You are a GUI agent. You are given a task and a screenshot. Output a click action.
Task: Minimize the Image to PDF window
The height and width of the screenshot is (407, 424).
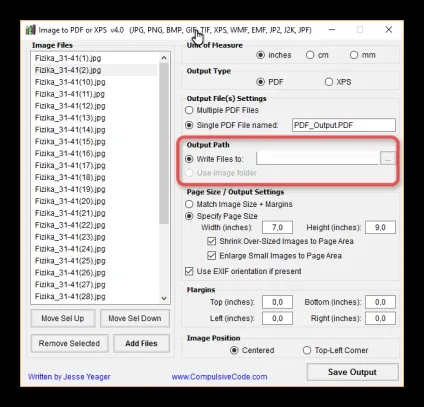click(332, 30)
